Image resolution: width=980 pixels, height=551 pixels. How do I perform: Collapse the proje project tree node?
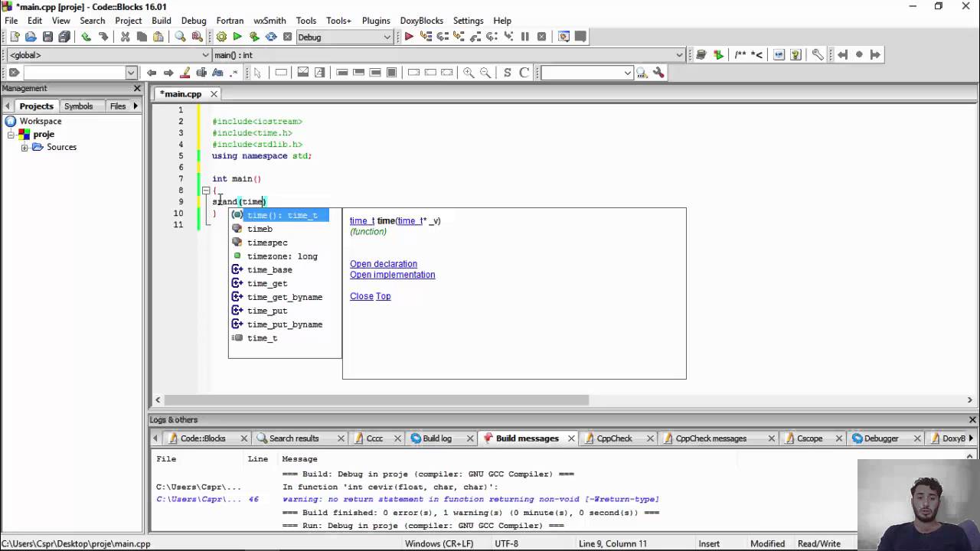[11, 134]
